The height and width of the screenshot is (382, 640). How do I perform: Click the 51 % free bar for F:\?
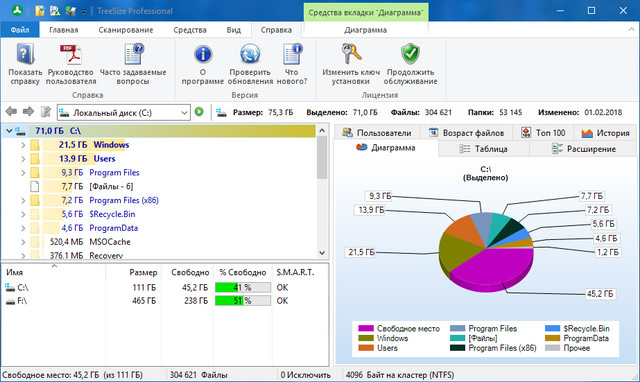[243, 301]
